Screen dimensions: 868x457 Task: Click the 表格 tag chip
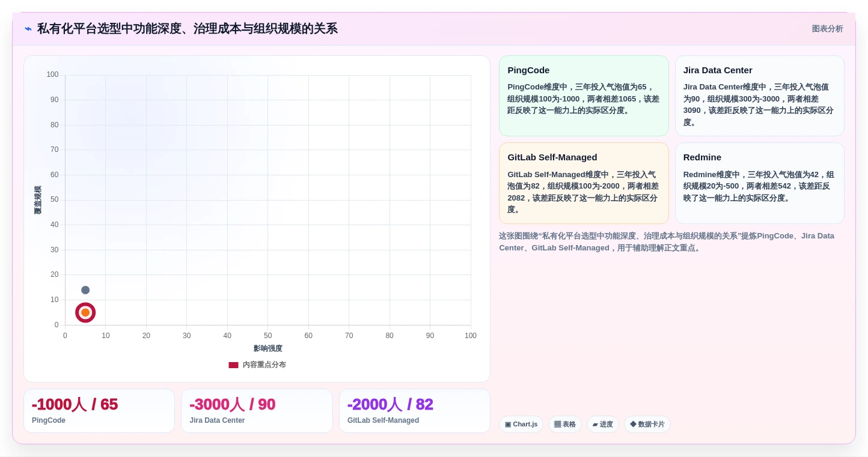pyautogui.click(x=565, y=425)
